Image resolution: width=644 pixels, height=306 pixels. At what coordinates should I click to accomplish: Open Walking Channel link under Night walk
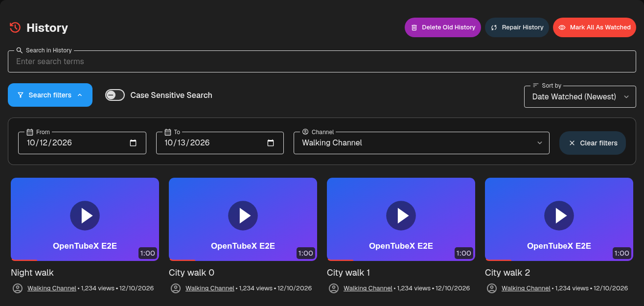click(52, 288)
